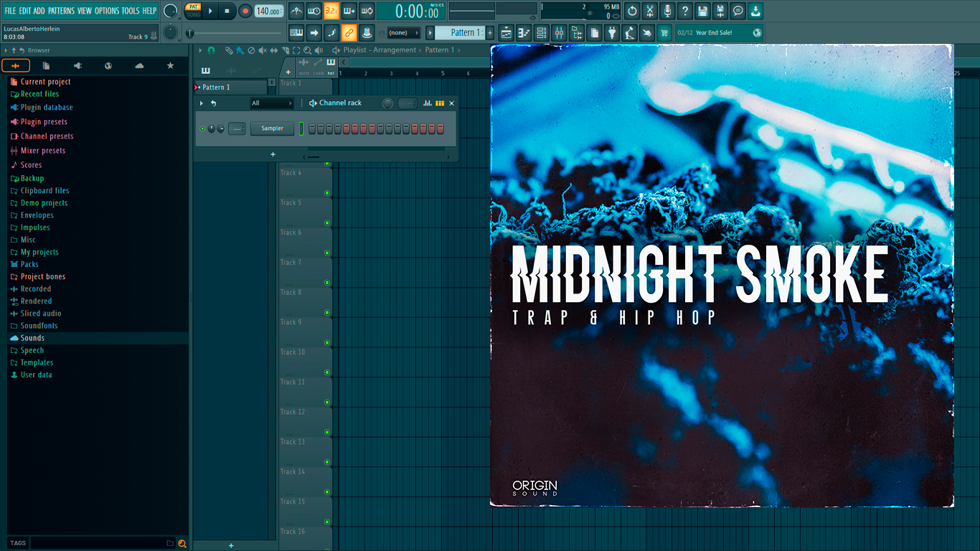This screenshot has height=551, width=980.
Task: Toggle graph editor icon in Channel rack
Action: (x=428, y=103)
